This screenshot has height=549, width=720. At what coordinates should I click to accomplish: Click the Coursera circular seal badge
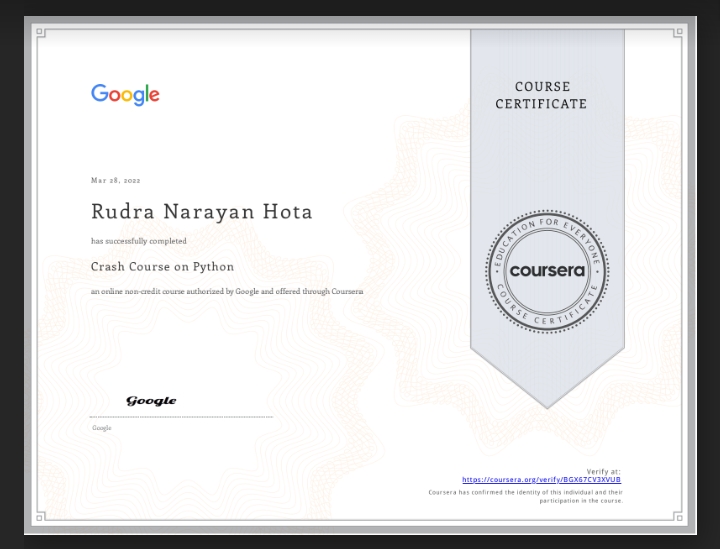547,271
